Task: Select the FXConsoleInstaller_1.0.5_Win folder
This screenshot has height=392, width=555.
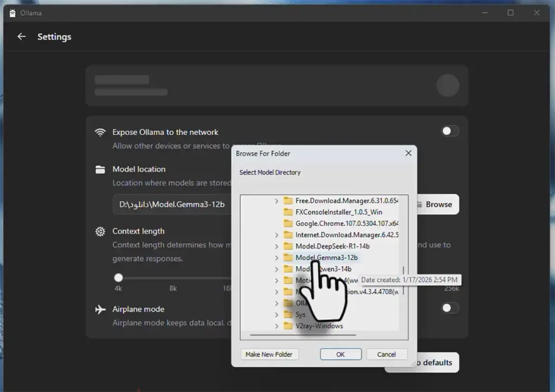Action: (339, 212)
